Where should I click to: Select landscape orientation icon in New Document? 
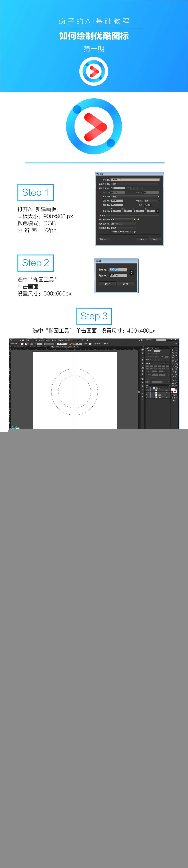point(149,205)
